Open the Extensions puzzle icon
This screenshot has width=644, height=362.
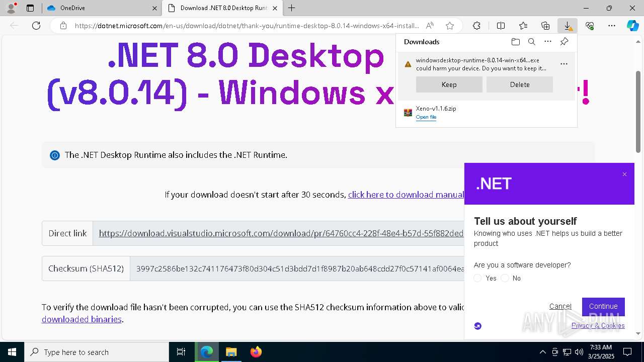(x=476, y=26)
